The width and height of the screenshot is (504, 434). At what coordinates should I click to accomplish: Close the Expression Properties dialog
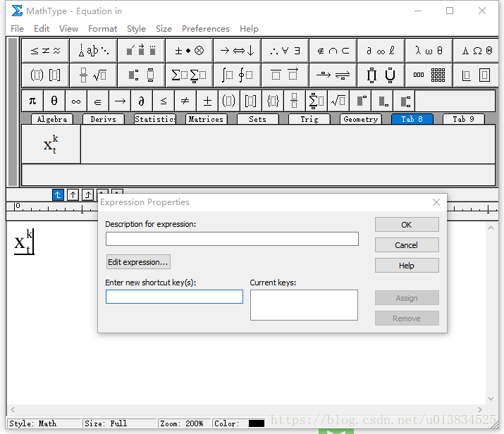(x=436, y=202)
